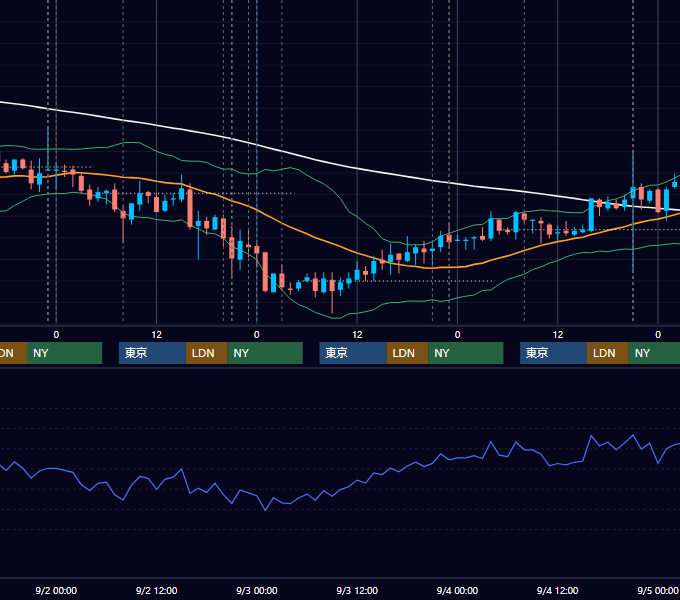Click the 東京 session block on 9/4

tap(553, 353)
